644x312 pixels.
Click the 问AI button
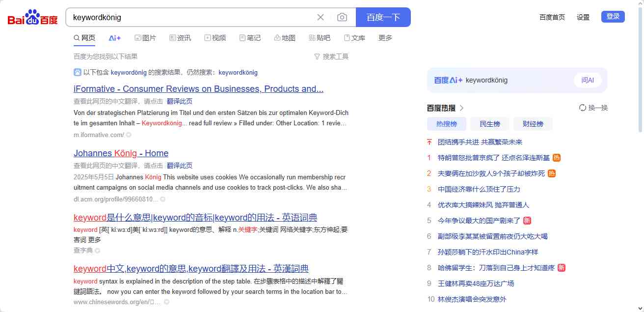588,80
